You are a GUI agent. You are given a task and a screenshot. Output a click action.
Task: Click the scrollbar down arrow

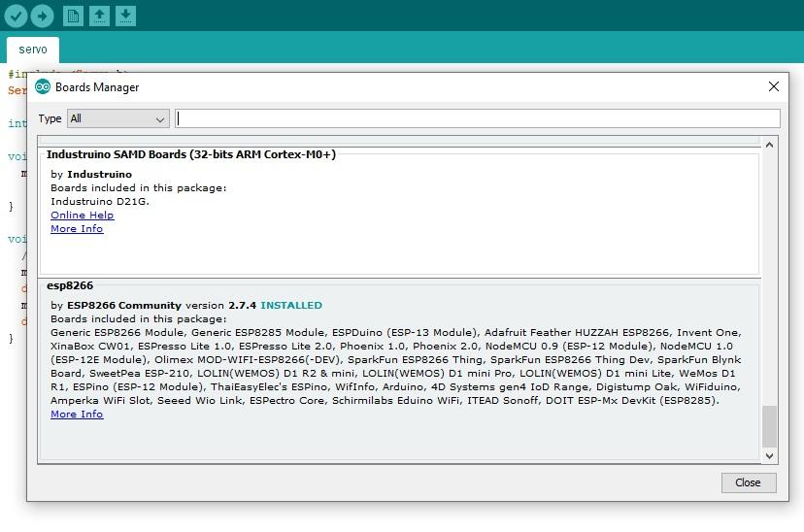coord(769,455)
